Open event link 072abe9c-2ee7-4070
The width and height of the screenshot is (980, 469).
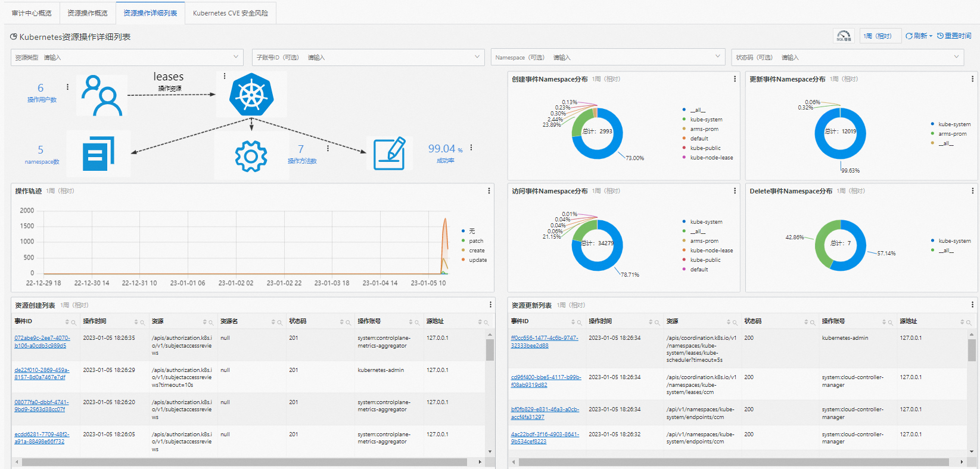tap(42, 342)
